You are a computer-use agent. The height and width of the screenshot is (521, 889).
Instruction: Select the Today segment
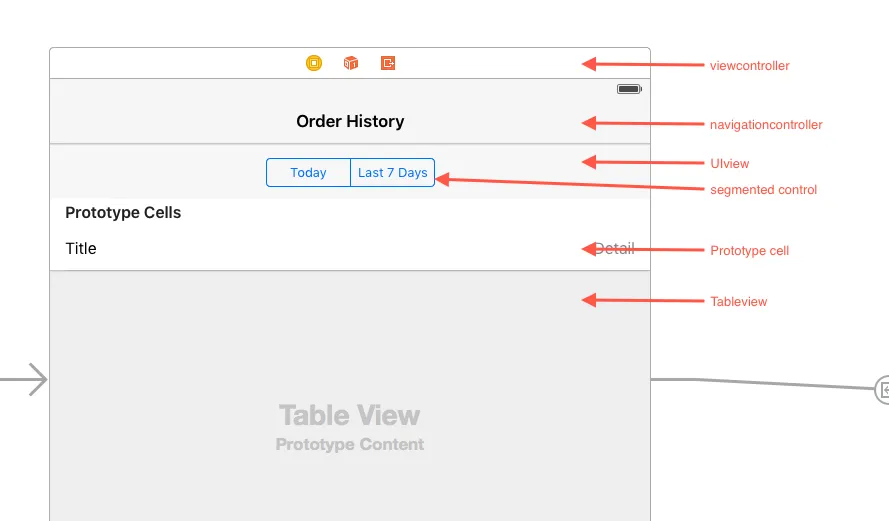(x=308, y=173)
